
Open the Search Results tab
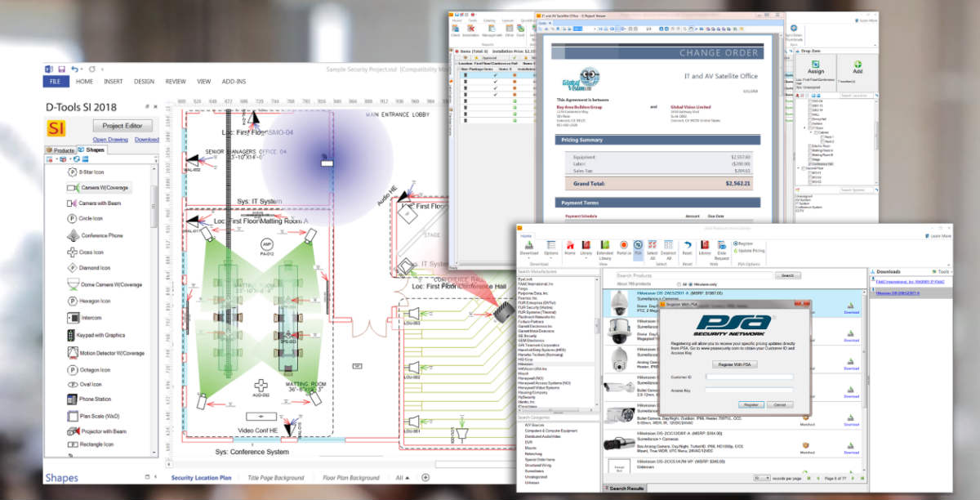[x=626, y=489]
